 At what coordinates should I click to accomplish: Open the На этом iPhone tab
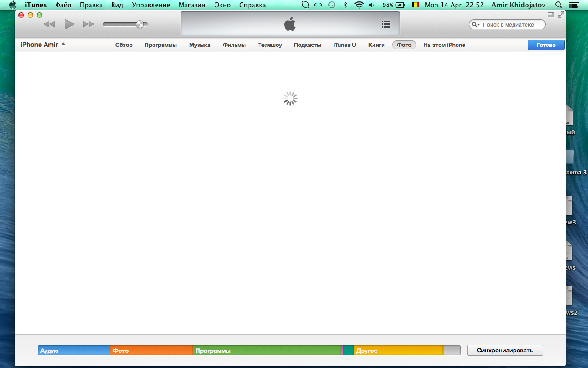pos(444,45)
